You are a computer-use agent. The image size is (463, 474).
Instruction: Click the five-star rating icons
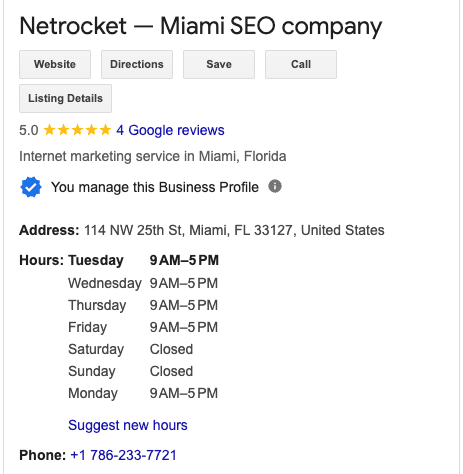[x=77, y=130]
